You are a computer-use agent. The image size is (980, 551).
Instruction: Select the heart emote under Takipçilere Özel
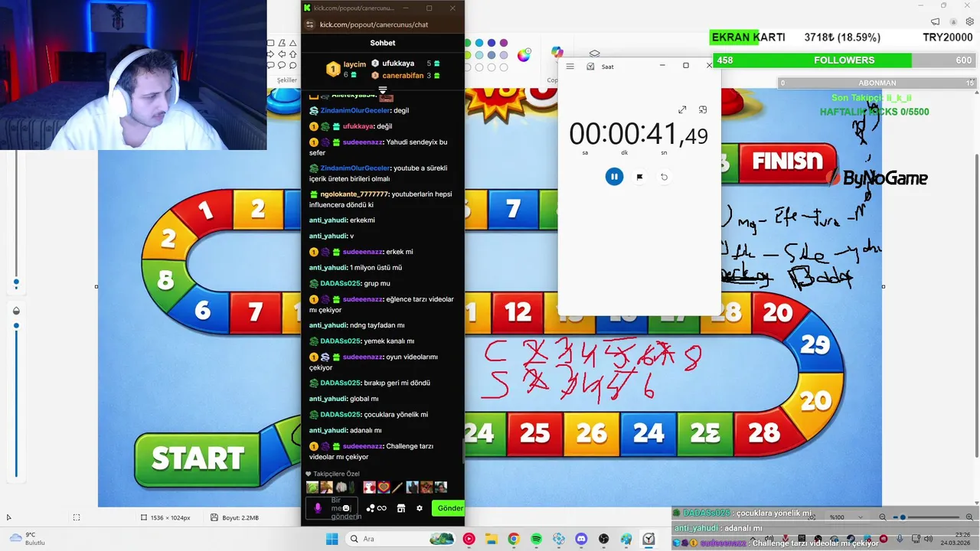pos(384,487)
